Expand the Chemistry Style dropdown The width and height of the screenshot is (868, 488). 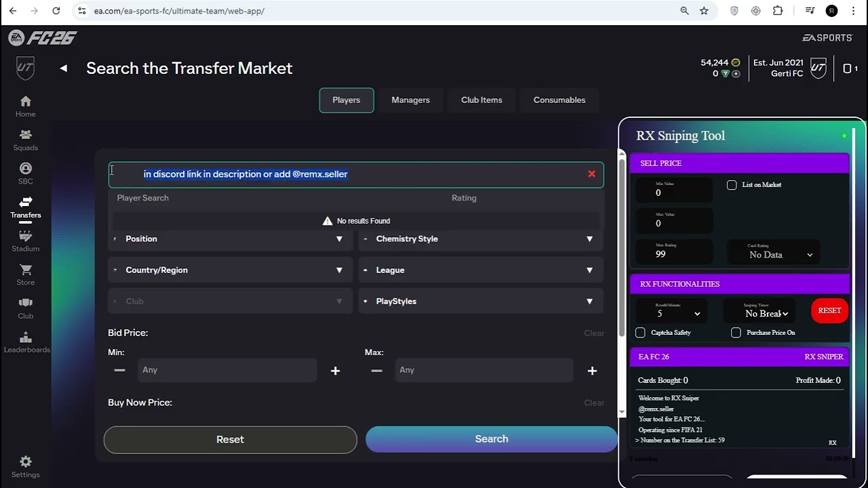pyautogui.click(x=481, y=239)
